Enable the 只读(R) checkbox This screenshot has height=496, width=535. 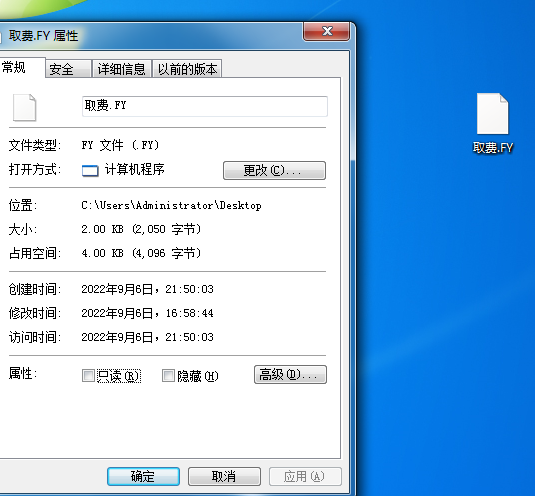tap(88, 376)
